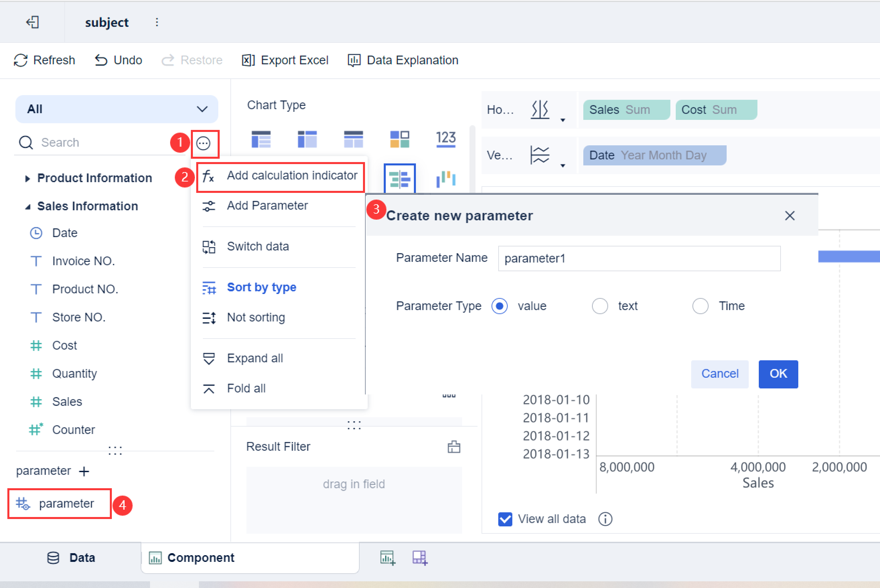880x588 pixels.
Task: Uncheck View all data
Action: [x=505, y=519]
